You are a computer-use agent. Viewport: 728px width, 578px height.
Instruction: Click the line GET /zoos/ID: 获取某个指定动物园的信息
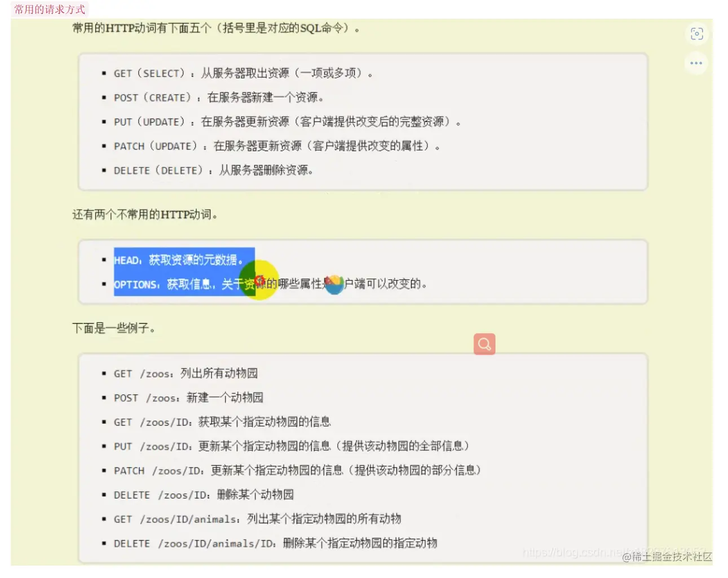223,422
